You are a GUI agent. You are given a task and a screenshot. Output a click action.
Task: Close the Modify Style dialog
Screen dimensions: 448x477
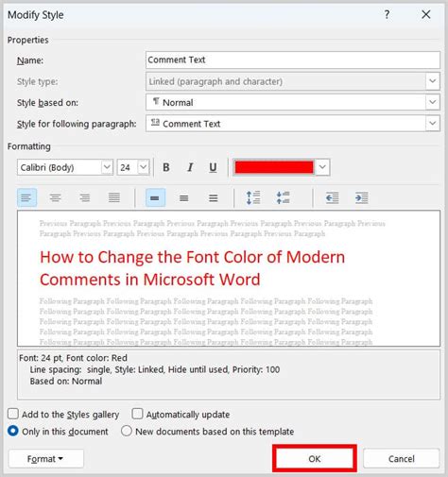[x=426, y=14]
